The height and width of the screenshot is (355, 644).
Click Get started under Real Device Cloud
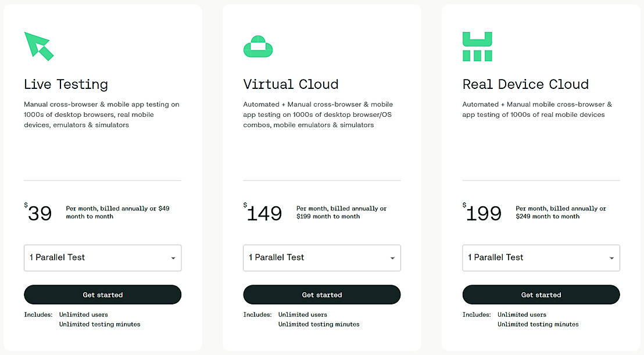point(541,295)
